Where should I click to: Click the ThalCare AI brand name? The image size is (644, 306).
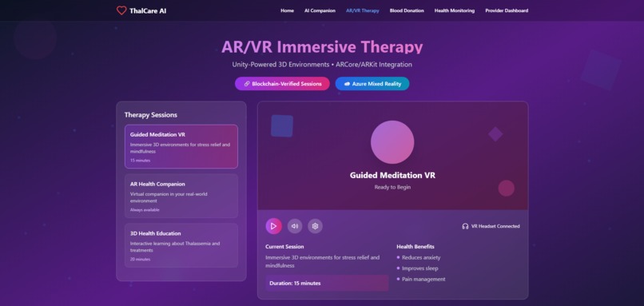pyautogui.click(x=148, y=10)
